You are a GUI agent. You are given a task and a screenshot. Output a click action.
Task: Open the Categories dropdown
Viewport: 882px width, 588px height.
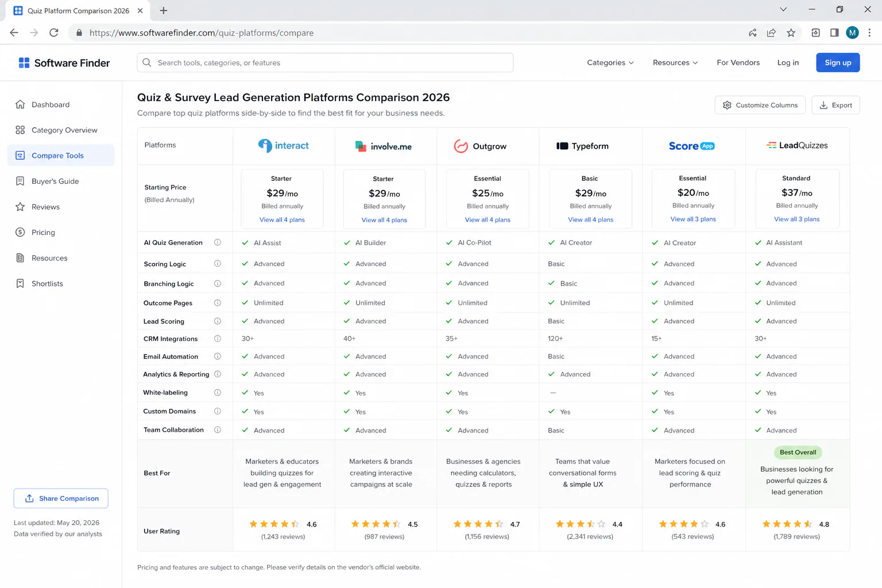tap(610, 63)
